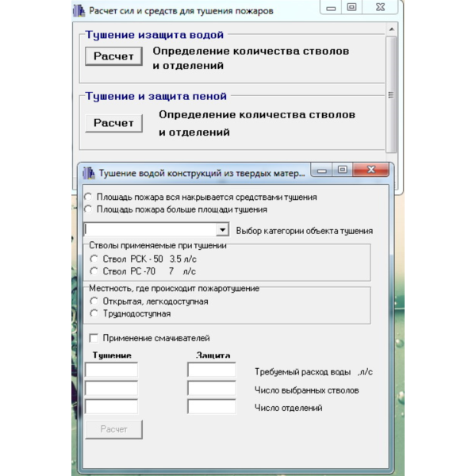
Task: Click Защита field for Требуемый расход воды
Action: coord(212,370)
